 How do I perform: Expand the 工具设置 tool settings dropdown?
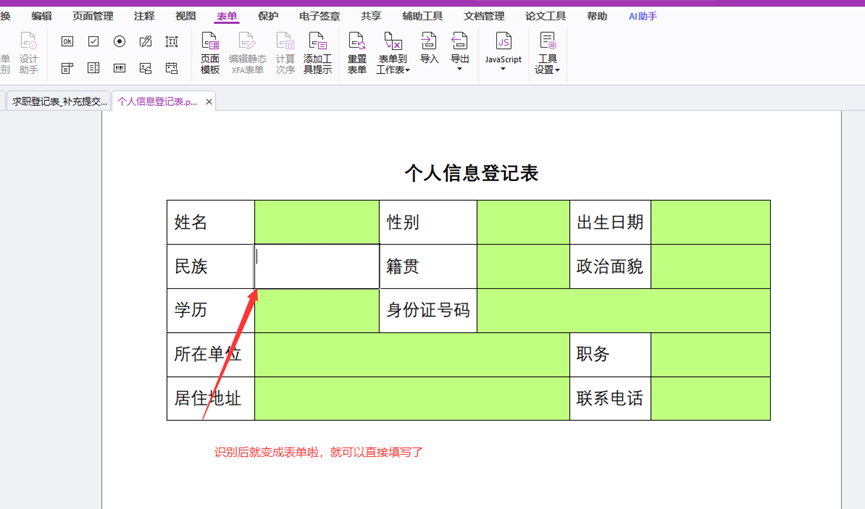click(547, 52)
